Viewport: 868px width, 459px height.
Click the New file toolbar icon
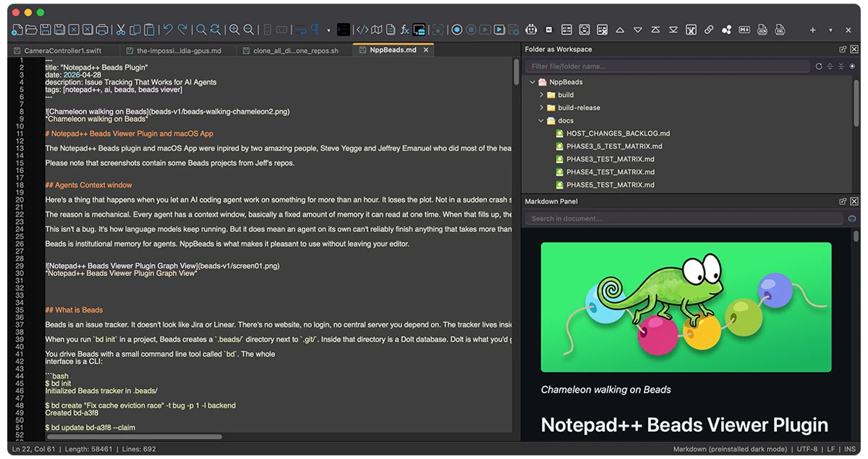[x=17, y=30]
